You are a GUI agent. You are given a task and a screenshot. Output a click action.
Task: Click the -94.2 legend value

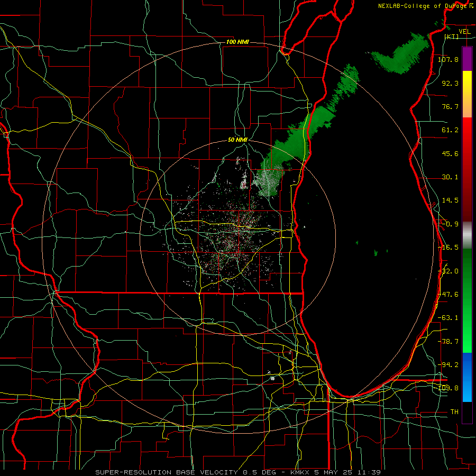[x=448, y=364]
